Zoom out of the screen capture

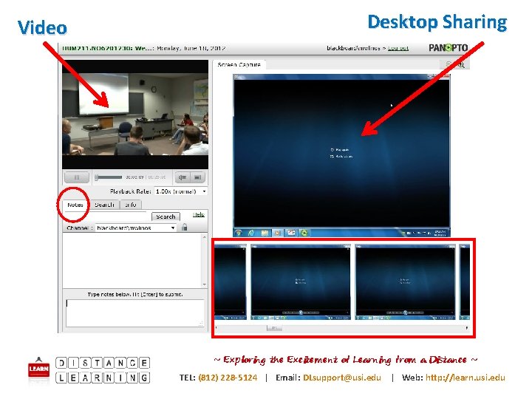click(449, 64)
